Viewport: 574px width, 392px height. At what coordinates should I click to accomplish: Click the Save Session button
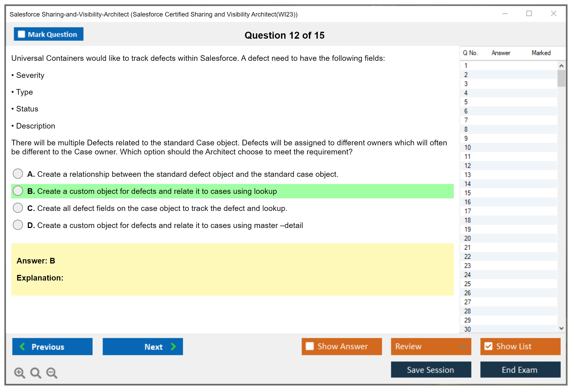pos(431,370)
